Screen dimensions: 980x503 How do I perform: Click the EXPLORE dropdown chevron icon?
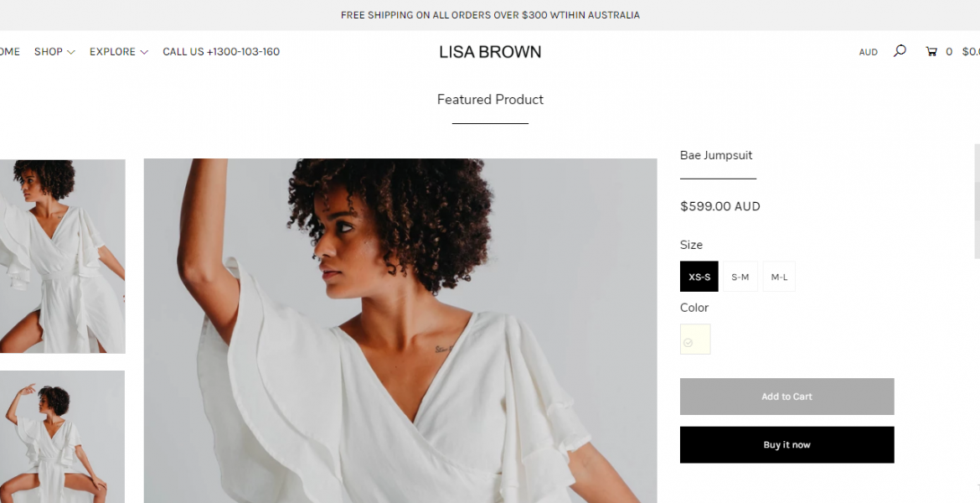click(x=144, y=52)
